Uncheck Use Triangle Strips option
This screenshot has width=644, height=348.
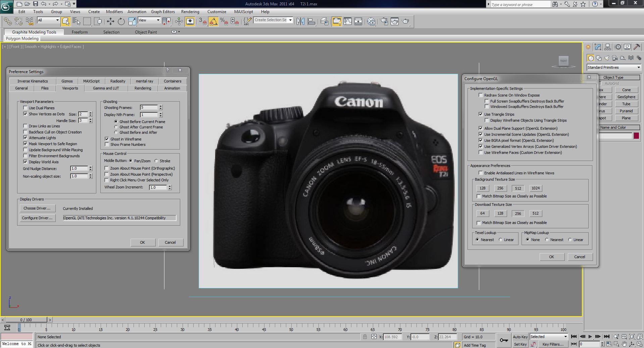[x=481, y=114]
